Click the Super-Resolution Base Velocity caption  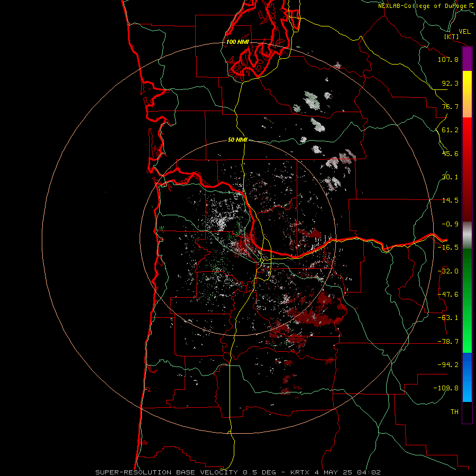237,472
